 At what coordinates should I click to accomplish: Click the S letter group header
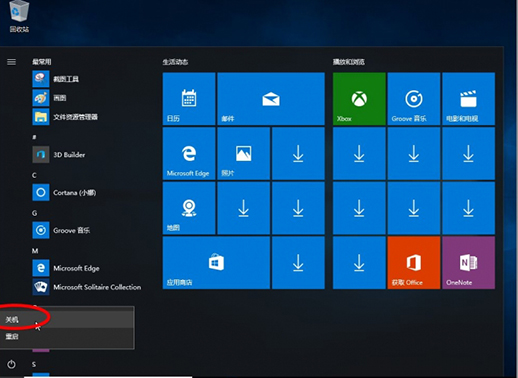[x=34, y=364]
